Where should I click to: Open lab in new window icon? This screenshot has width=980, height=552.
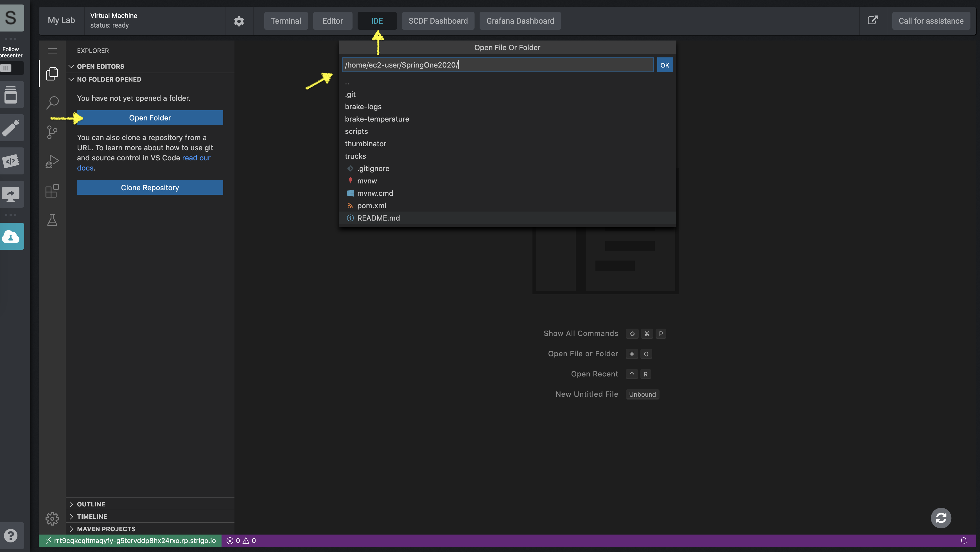pyautogui.click(x=872, y=21)
